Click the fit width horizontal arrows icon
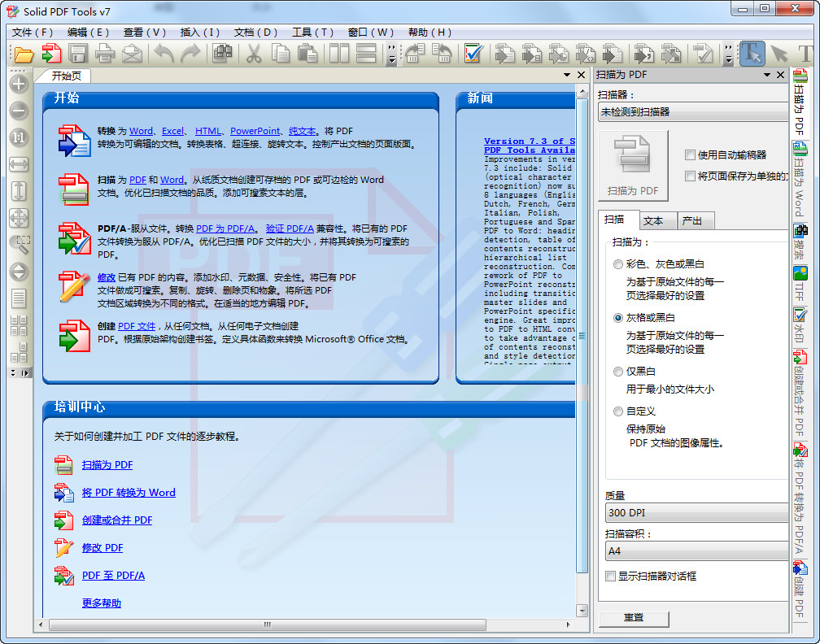Screen dimensions: 820x644 [19, 164]
